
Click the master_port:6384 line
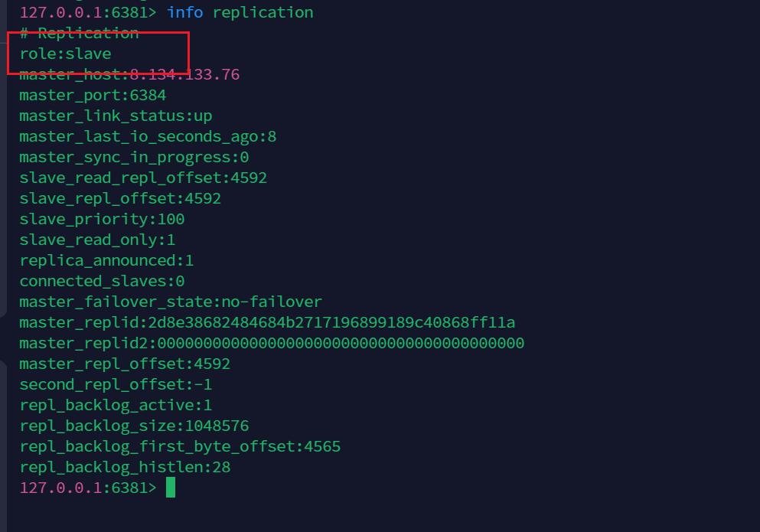tap(93, 95)
